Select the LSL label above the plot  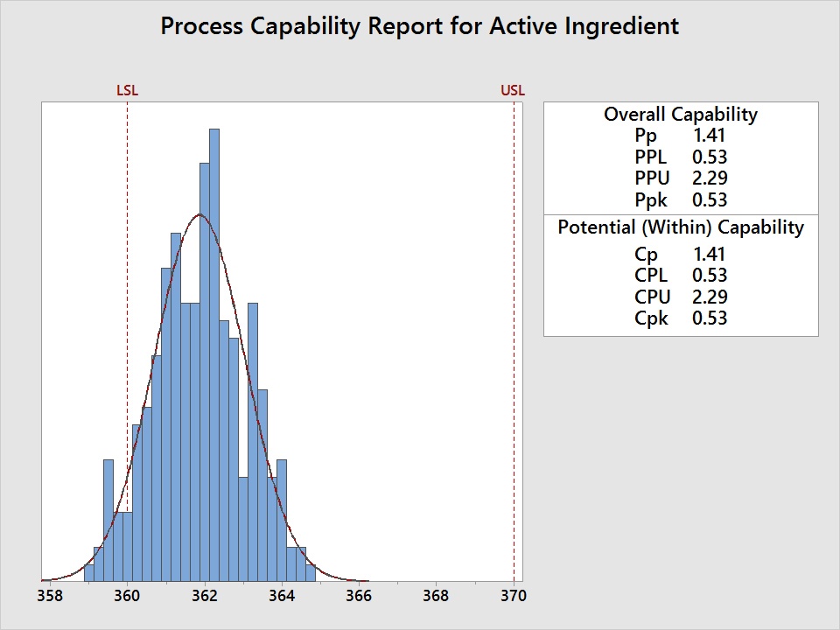[x=127, y=90]
